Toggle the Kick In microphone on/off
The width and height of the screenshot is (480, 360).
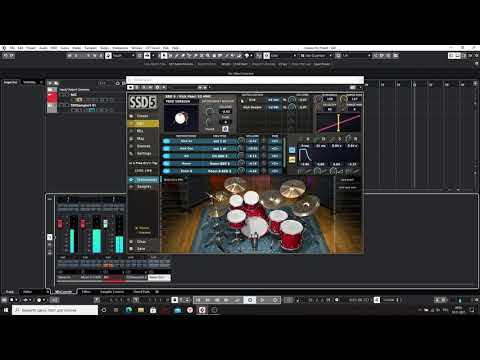point(166,141)
